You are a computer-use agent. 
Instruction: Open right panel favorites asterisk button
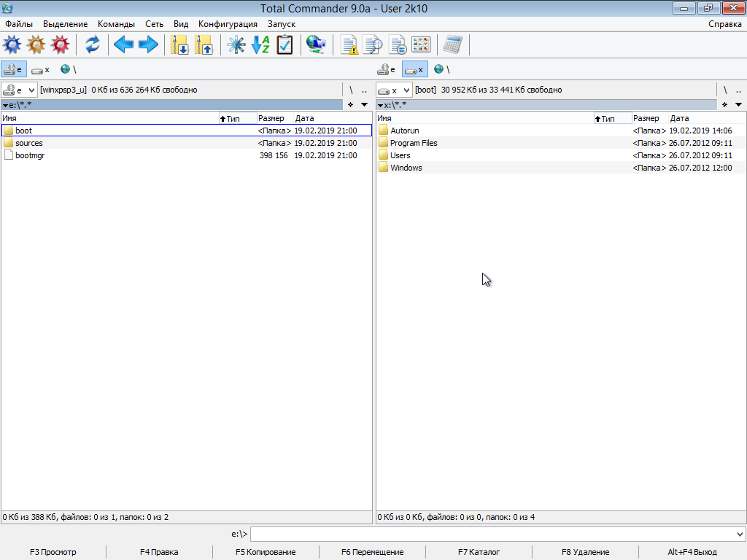pyautogui.click(x=724, y=105)
